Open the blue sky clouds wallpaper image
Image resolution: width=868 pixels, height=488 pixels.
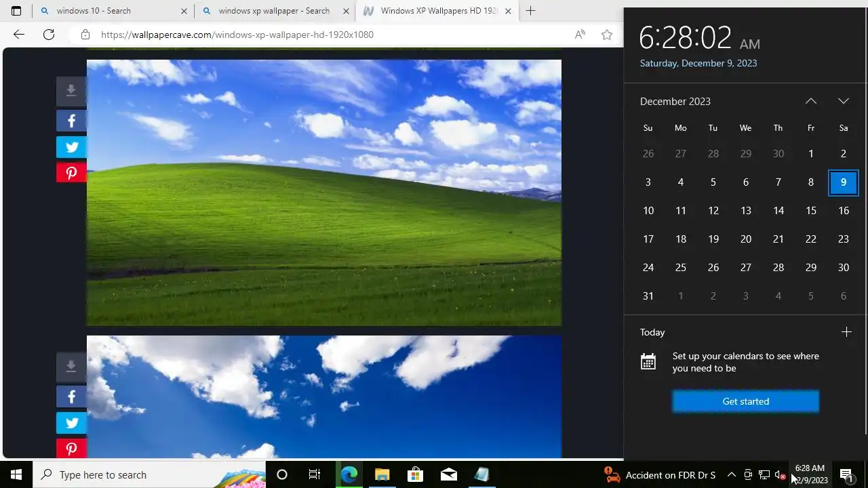point(324,397)
